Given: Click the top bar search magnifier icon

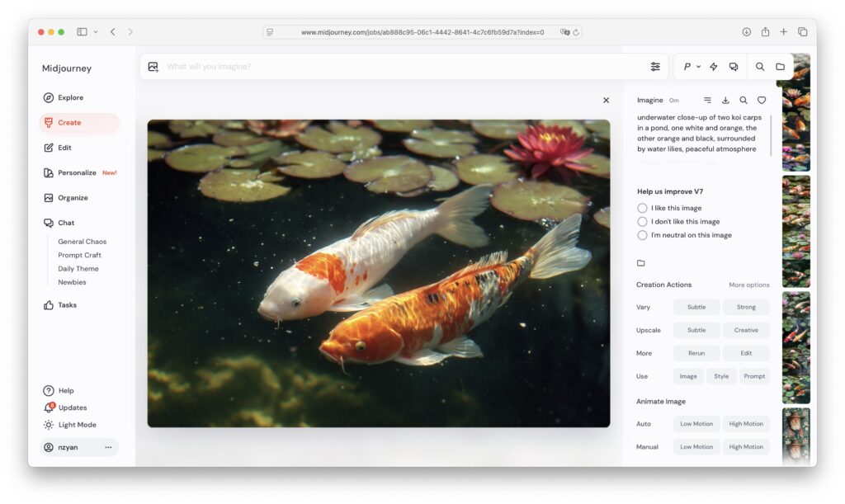Looking at the screenshot, I should click(760, 67).
